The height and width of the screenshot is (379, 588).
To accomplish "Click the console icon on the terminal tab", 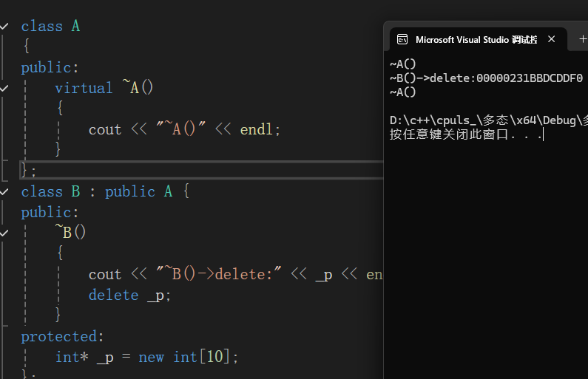I will (x=402, y=39).
